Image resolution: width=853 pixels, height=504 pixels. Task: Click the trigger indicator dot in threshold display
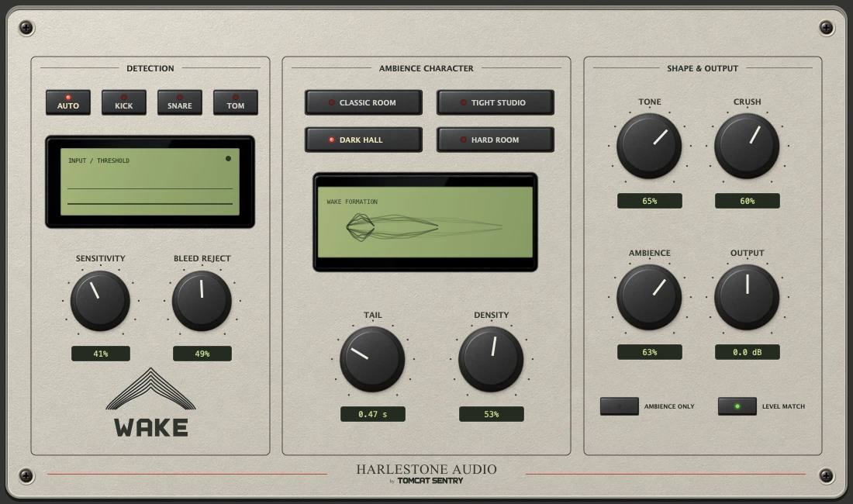click(x=228, y=159)
